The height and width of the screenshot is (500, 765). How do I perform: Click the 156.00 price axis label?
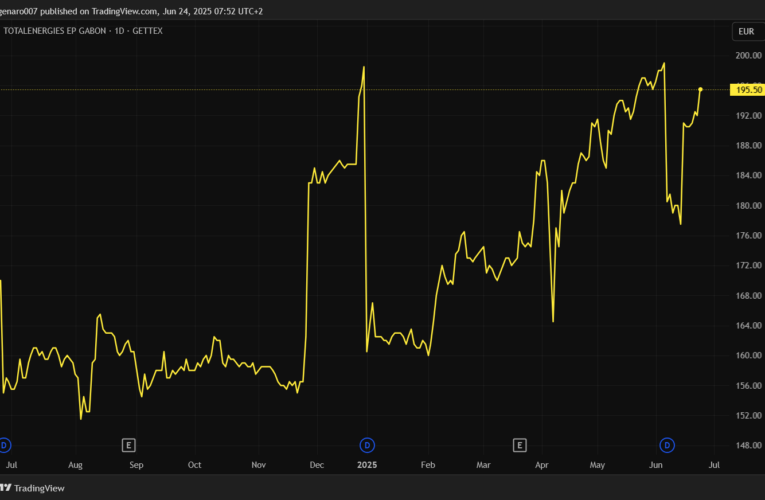tap(748, 385)
